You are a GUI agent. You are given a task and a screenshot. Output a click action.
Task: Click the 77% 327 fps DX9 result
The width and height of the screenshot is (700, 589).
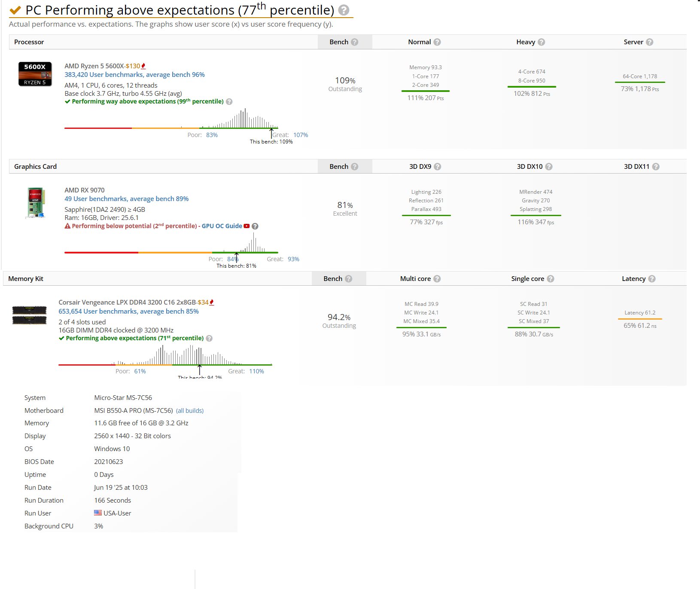click(x=426, y=222)
